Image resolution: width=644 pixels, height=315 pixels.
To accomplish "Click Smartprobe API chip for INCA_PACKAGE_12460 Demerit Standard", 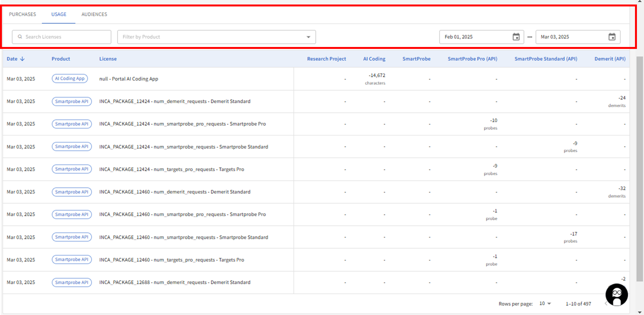I will tap(72, 192).
